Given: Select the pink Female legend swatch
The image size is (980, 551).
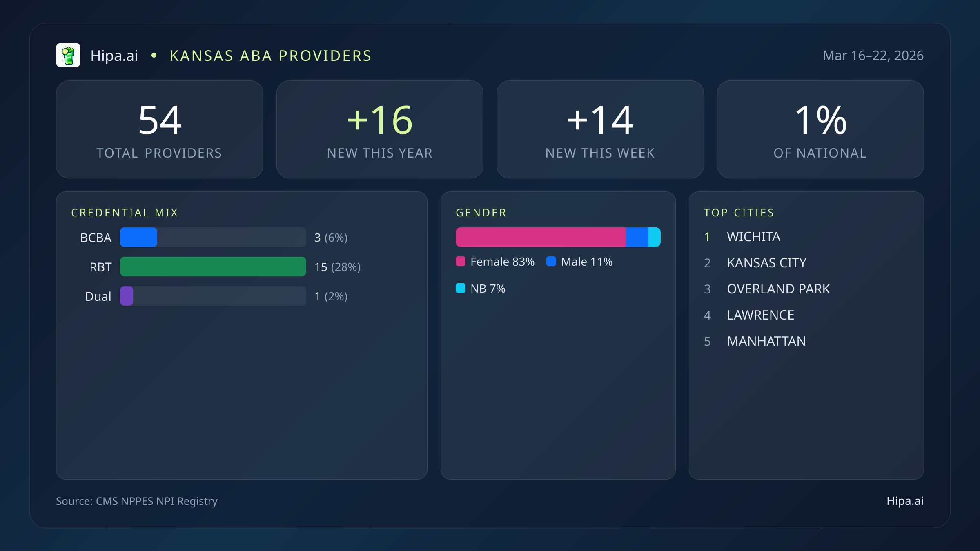Looking at the screenshot, I should 461,261.
